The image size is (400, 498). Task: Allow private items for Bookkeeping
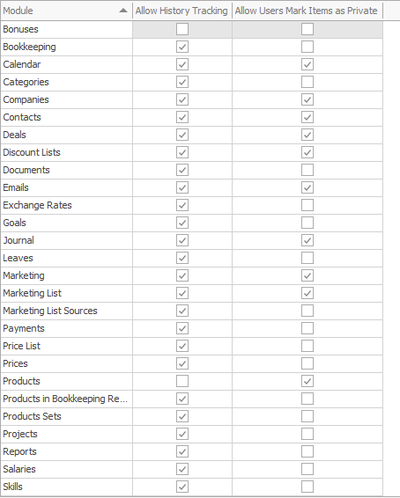pos(307,47)
